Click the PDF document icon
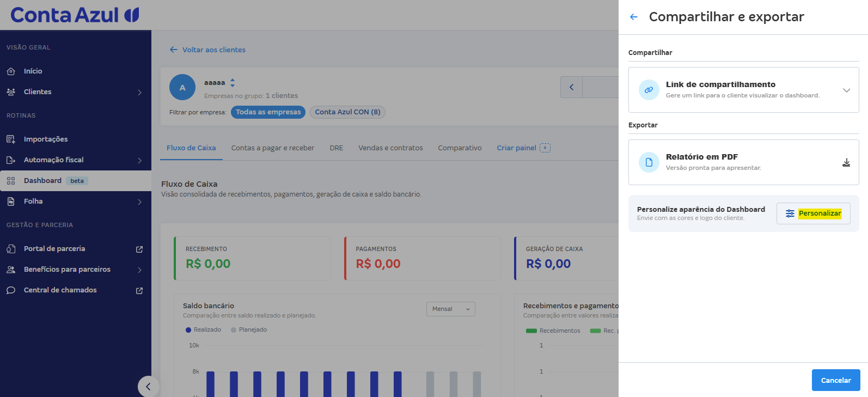The image size is (868, 397). [x=649, y=162]
